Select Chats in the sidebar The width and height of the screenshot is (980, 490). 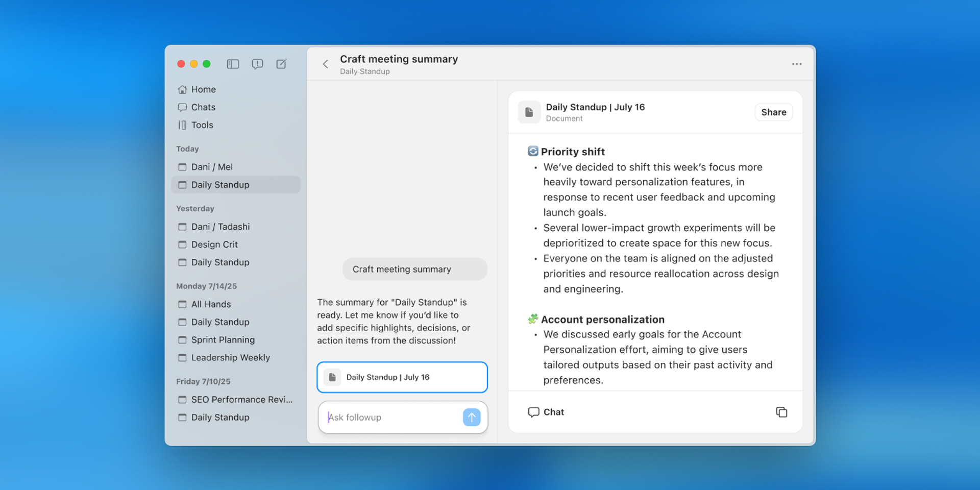click(x=203, y=107)
